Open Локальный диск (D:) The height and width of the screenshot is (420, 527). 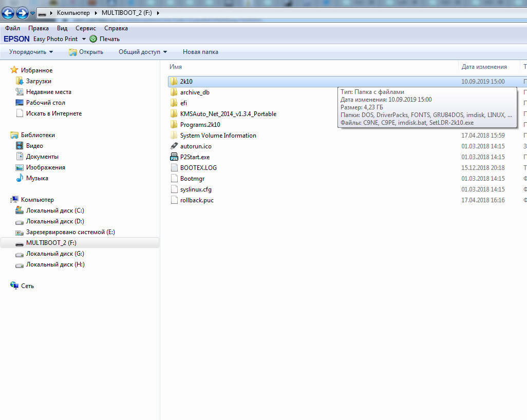coord(55,221)
